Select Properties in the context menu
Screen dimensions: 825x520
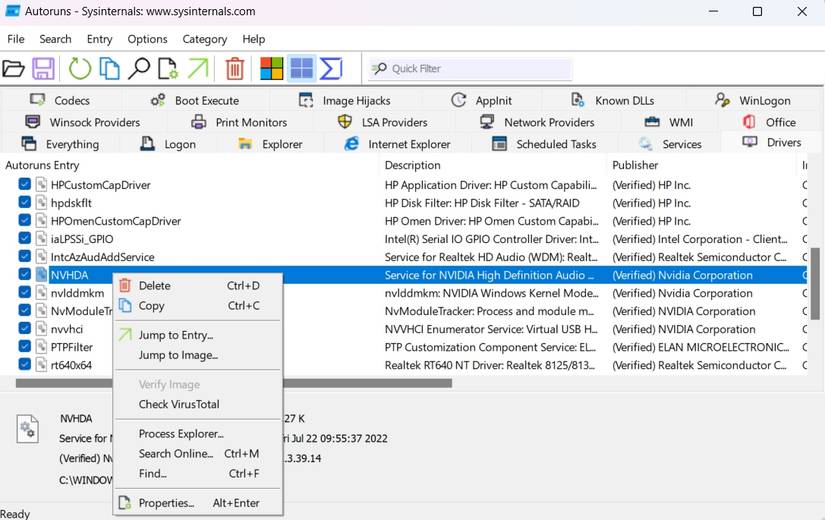pos(166,503)
